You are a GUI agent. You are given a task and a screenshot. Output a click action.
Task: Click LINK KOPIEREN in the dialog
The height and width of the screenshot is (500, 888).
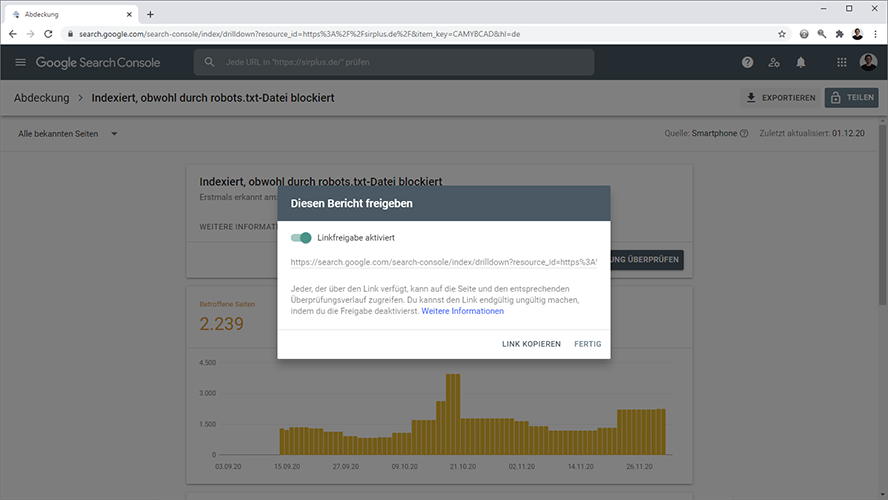[x=531, y=344]
